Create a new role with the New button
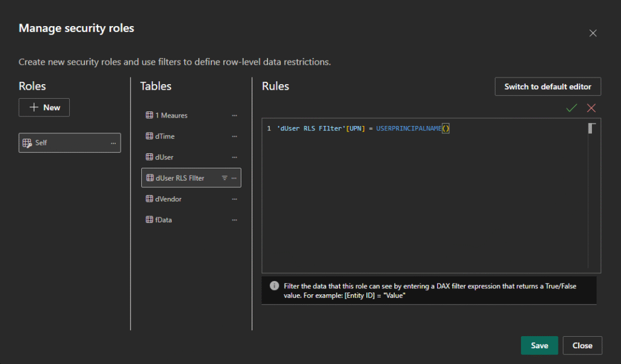 pyautogui.click(x=44, y=107)
